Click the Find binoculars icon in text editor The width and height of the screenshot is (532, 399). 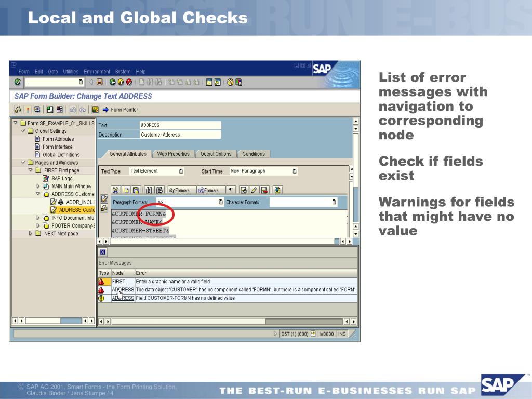(x=149, y=190)
